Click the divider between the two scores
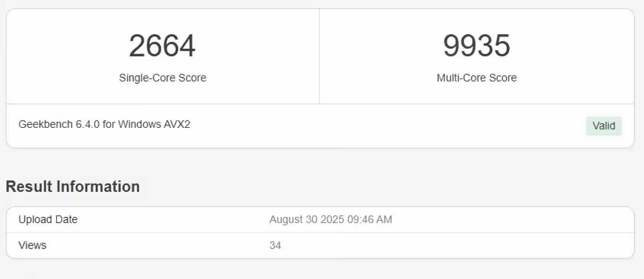644x279 pixels. [319, 56]
